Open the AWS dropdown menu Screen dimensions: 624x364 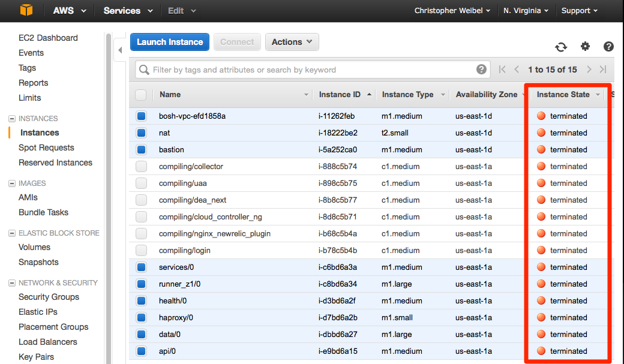(x=70, y=11)
